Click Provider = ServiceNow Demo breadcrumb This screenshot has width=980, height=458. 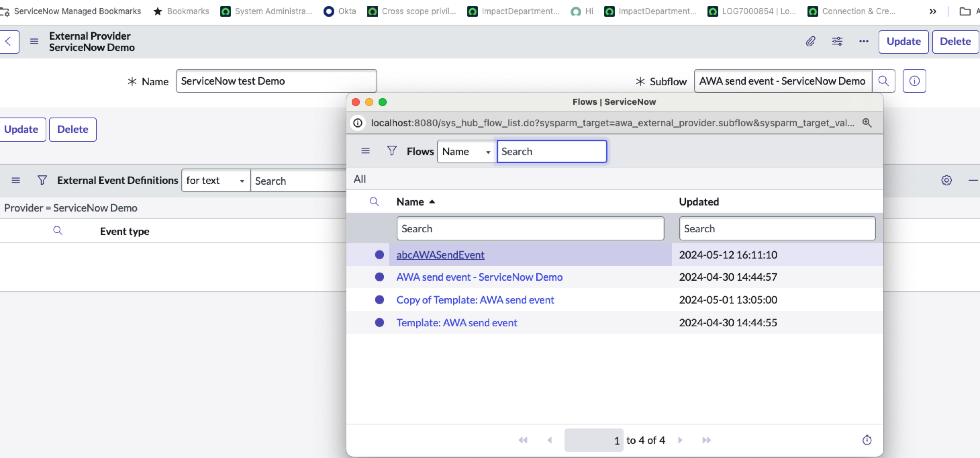pyautogui.click(x=71, y=208)
